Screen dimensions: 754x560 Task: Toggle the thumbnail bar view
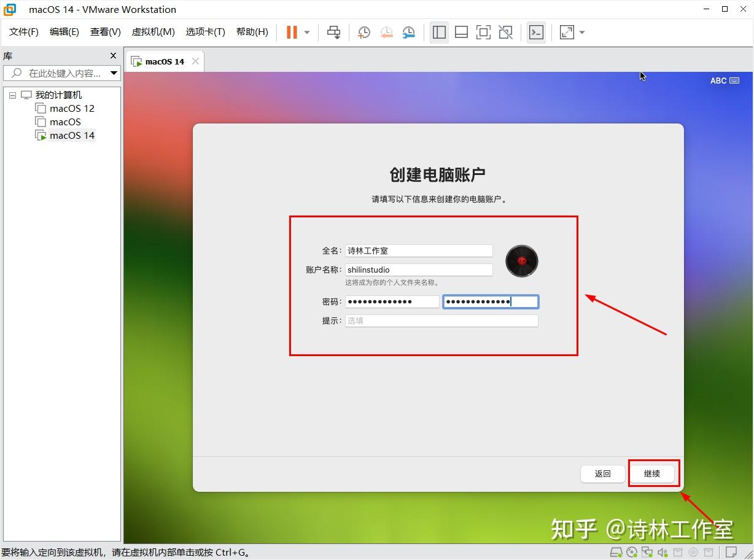coord(461,32)
